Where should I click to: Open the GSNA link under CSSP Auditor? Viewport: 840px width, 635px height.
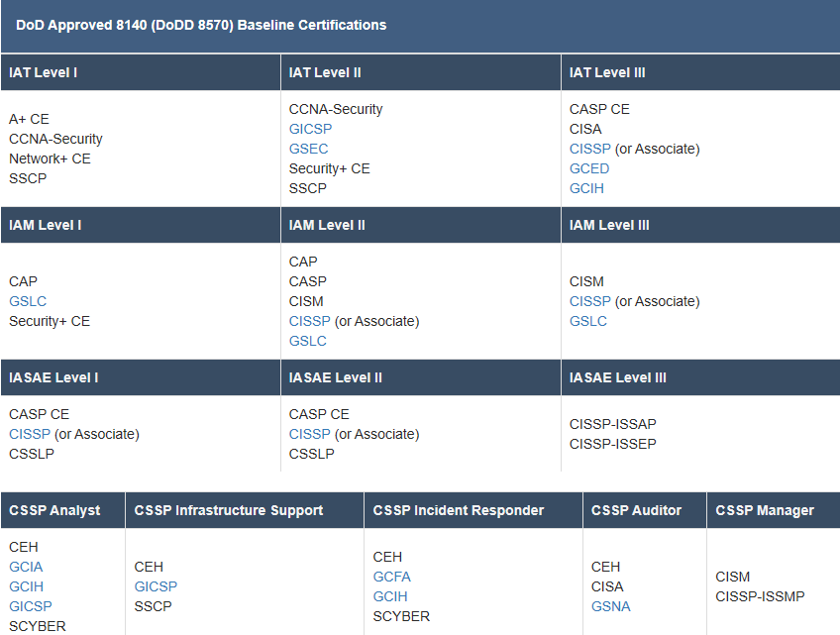pos(611,606)
